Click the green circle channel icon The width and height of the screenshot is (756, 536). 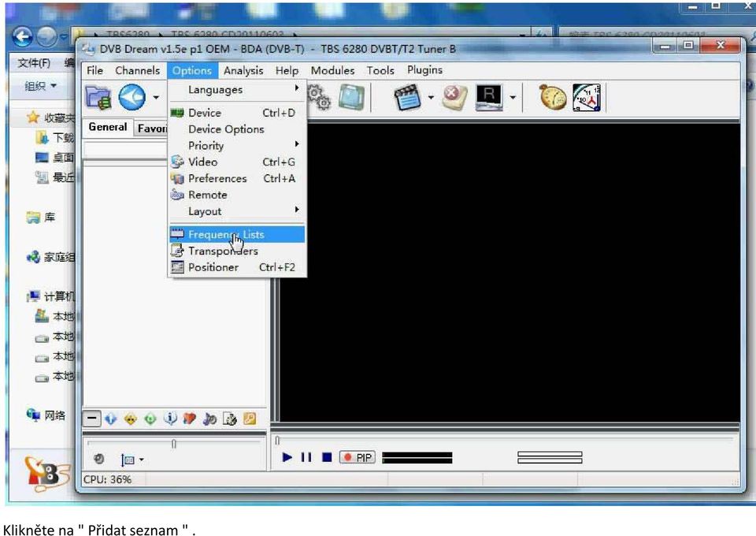[150, 419]
